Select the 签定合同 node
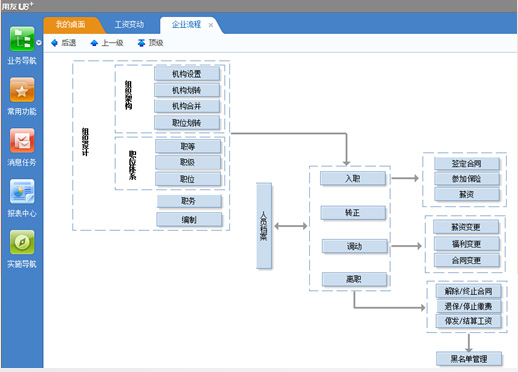Screen dimensions: 518x372 (466, 163)
